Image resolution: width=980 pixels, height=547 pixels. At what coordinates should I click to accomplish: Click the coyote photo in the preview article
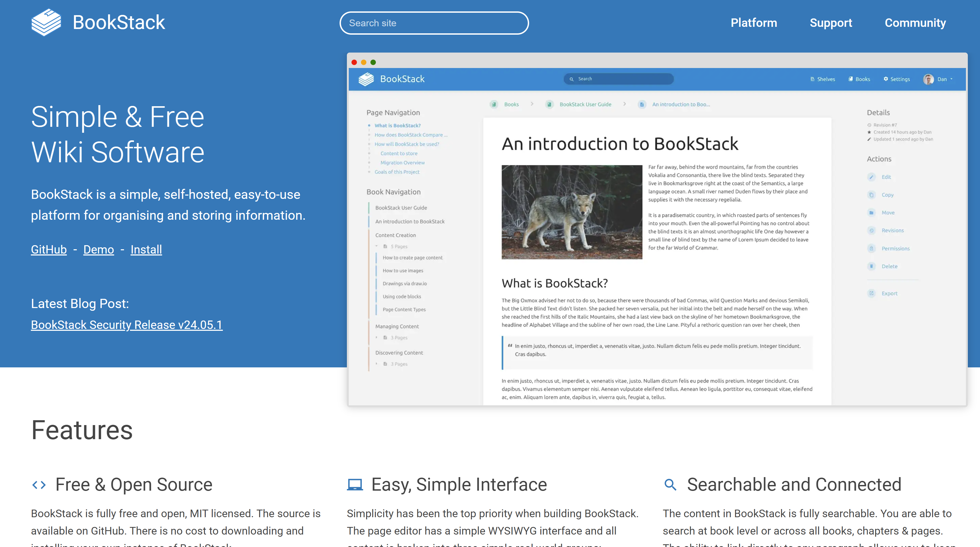click(x=572, y=212)
